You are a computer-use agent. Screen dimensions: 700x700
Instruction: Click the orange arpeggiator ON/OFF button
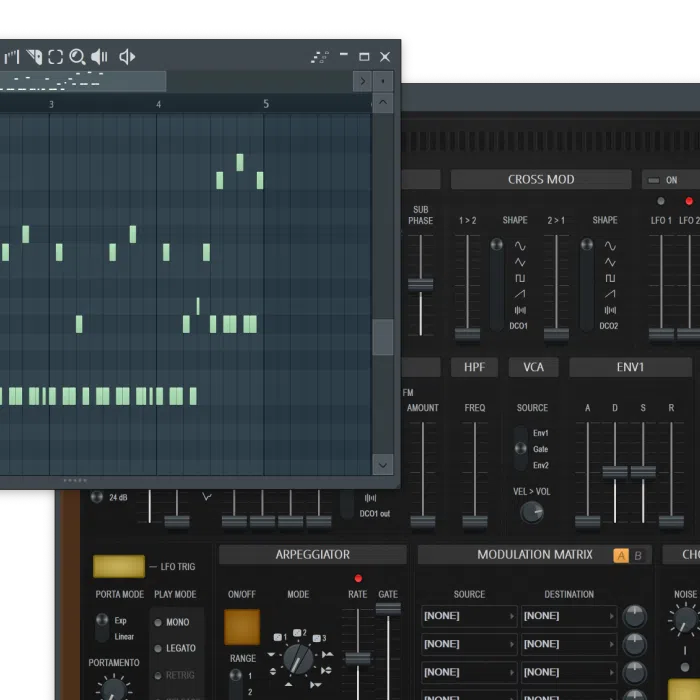242,627
